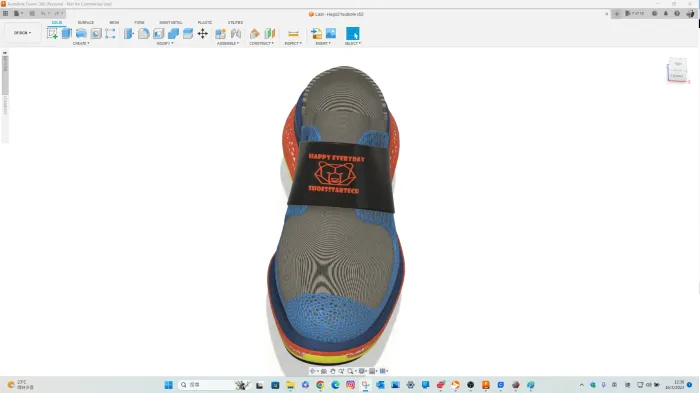Click the taskbar search field

(x=207, y=385)
